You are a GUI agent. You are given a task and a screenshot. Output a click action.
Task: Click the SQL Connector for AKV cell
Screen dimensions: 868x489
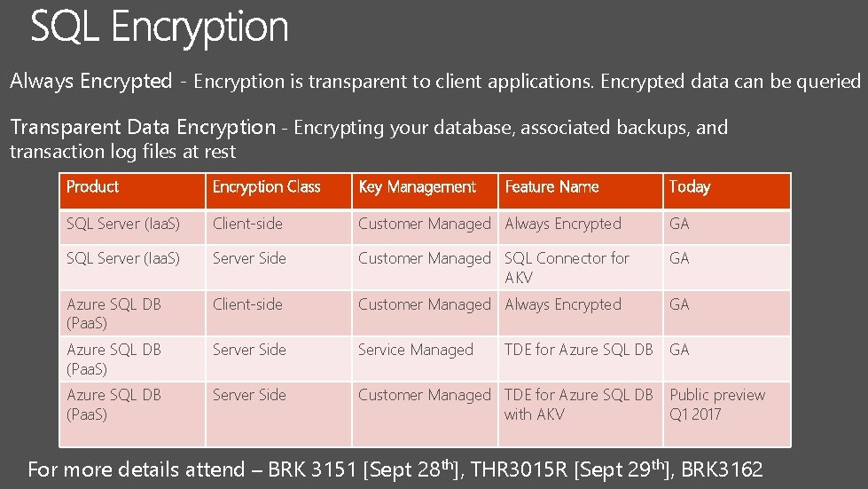(581, 267)
